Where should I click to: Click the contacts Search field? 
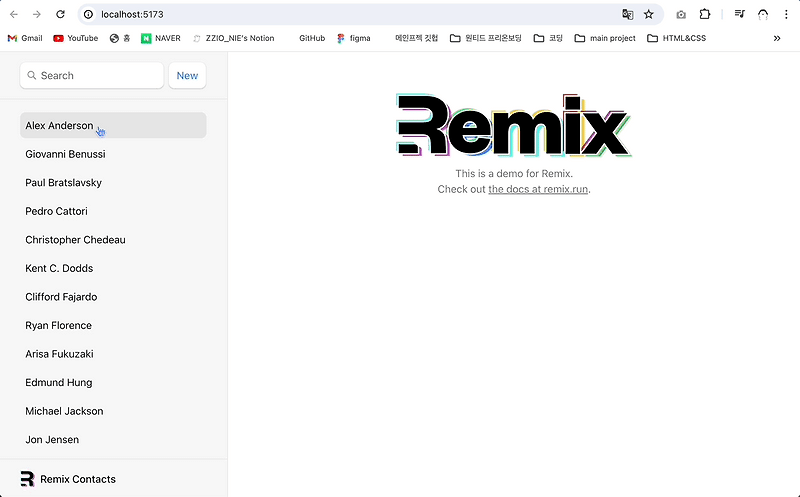(92, 76)
